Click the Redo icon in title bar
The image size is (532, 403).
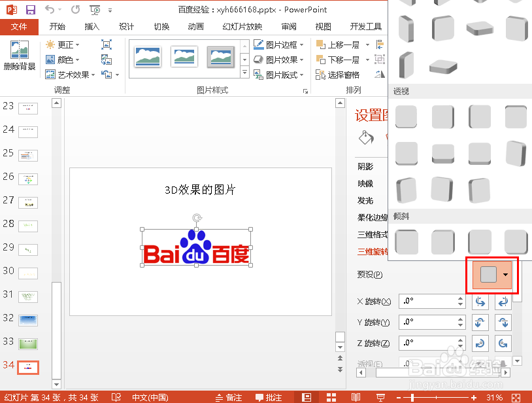(75, 10)
